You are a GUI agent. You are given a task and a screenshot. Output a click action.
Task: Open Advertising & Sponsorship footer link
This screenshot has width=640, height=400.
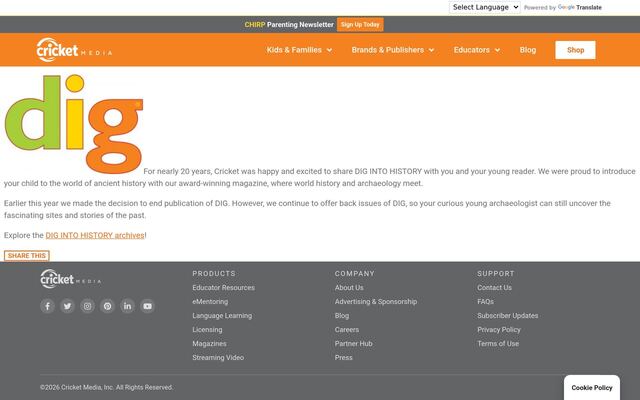click(376, 302)
